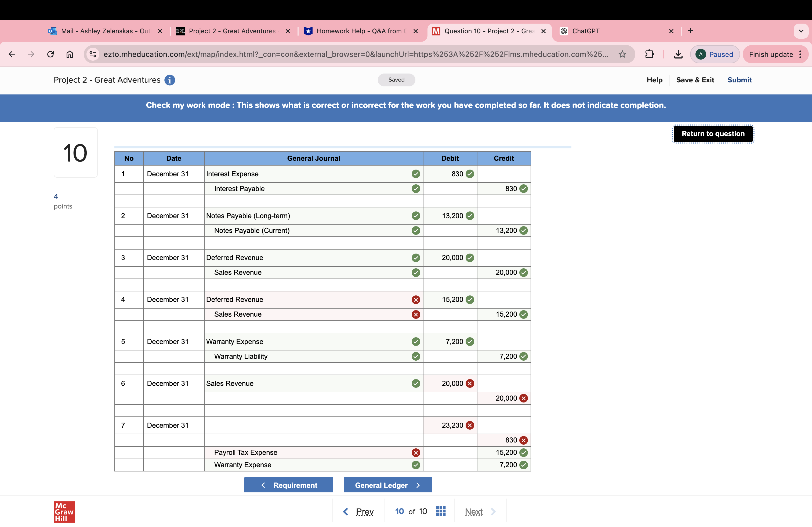Open the downloads icon in toolbar
812x527 pixels.
678,54
